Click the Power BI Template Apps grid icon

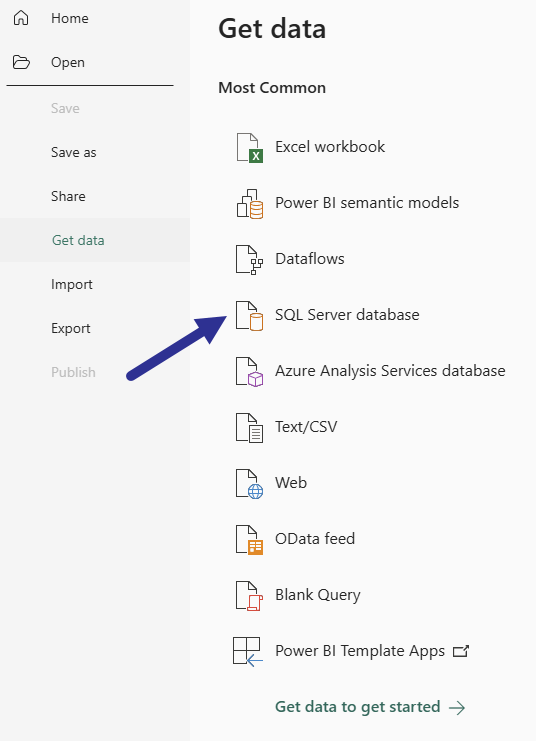coord(248,652)
